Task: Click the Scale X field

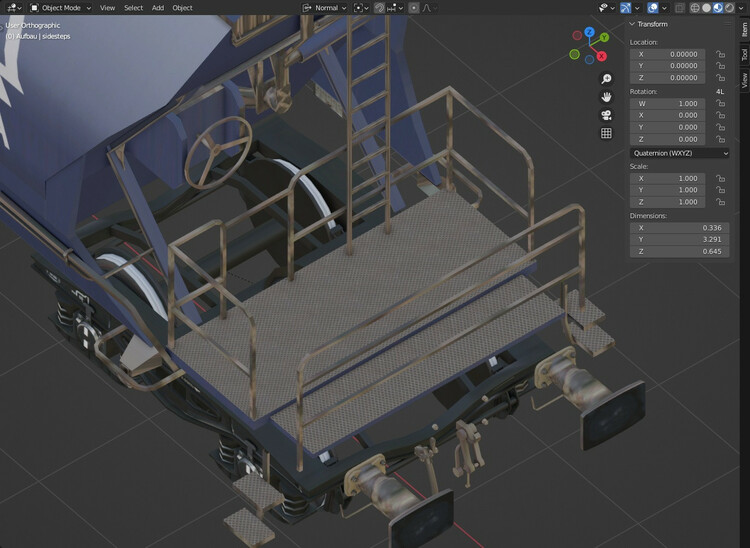Action: 667,178
